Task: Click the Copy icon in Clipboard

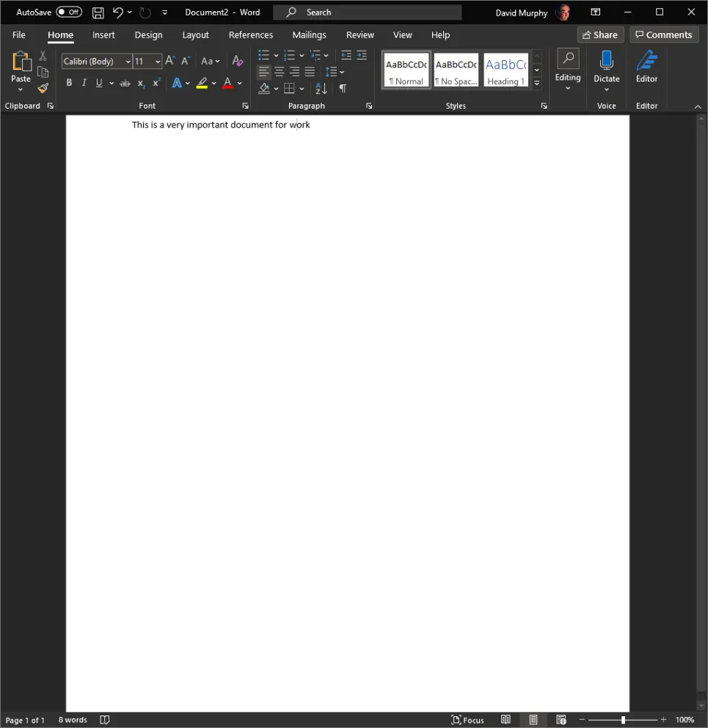Action: pyautogui.click(x=43, y=72)
